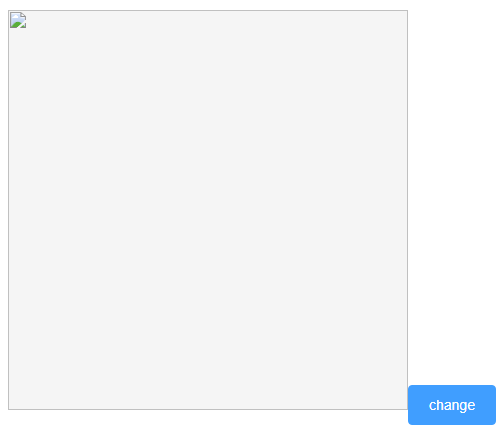Click the blank captcha image panel

pos(208,210)
